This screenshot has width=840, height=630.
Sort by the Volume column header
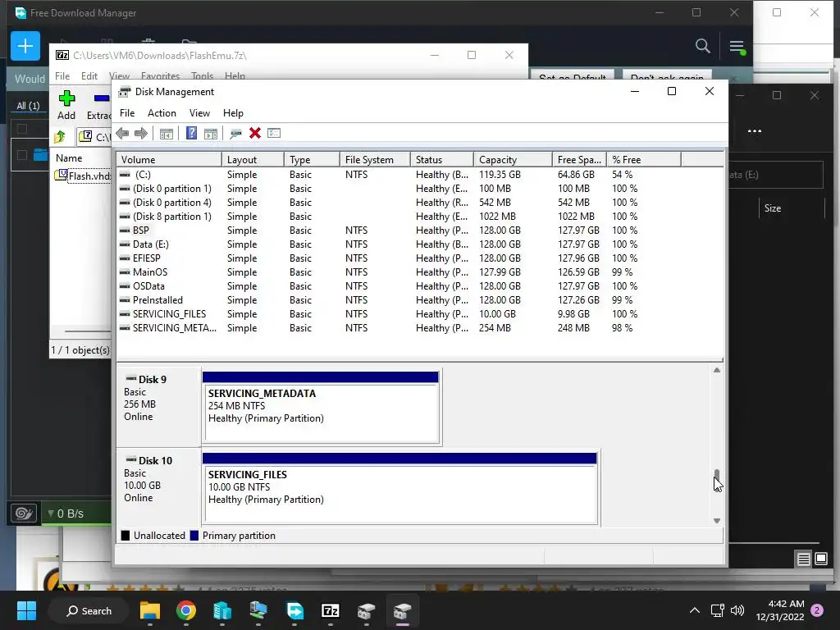(169, 160)
